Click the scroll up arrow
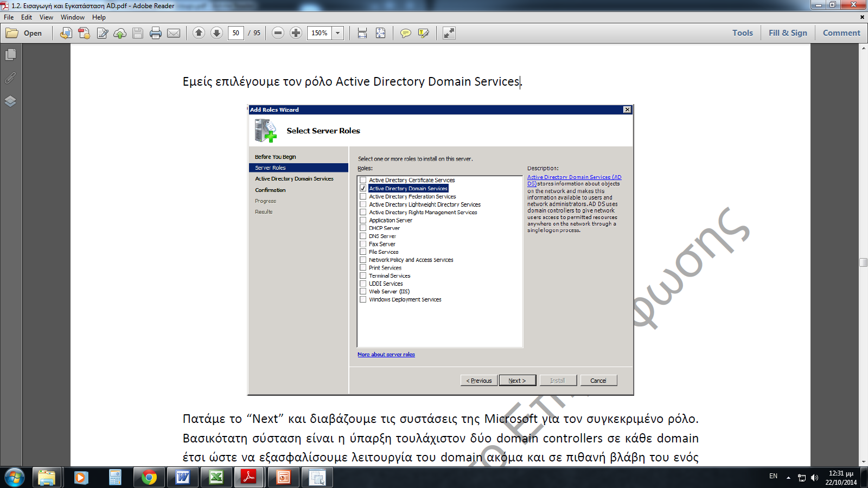The image size is (868, 488). [863, 48]
